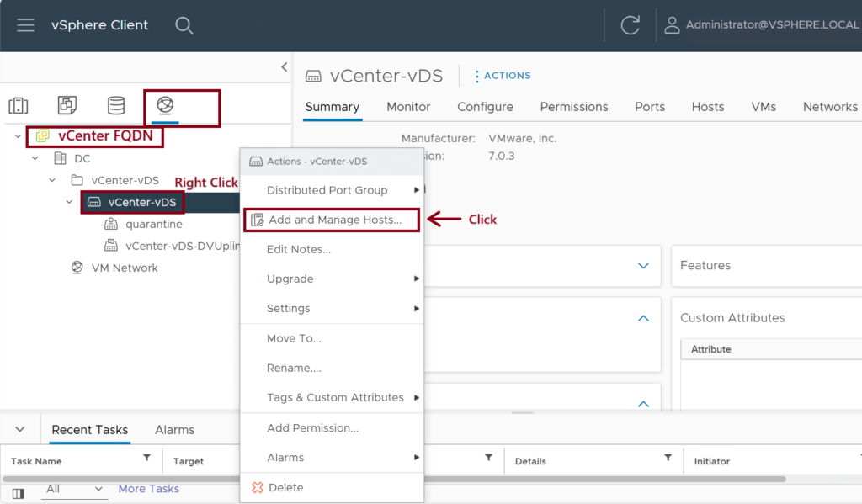Collapse the Recent Tasks bottom panel
This screenshot has width=862, height=504.
(20, 429)
